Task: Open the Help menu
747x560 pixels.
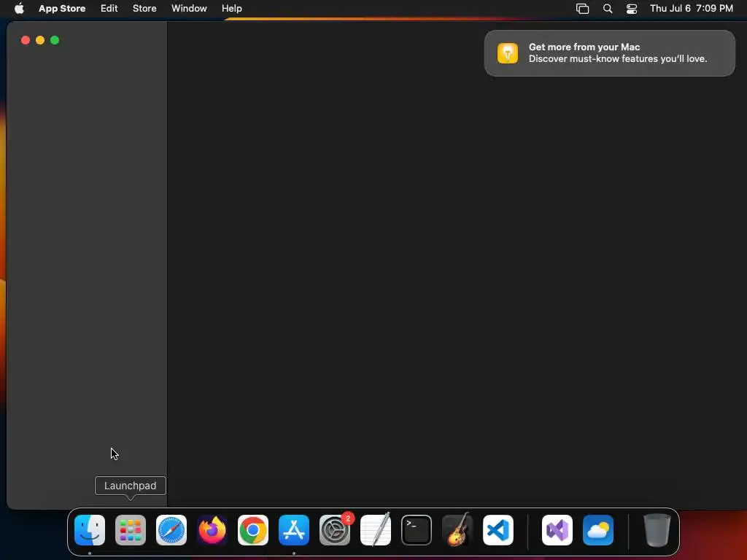Action: (x=231, y=8)
